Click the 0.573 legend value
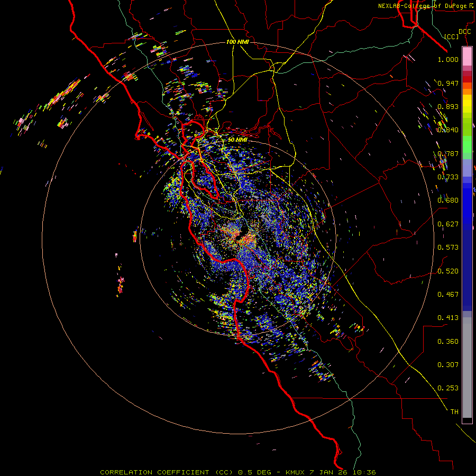476x476 pixels. coord(448,248)
